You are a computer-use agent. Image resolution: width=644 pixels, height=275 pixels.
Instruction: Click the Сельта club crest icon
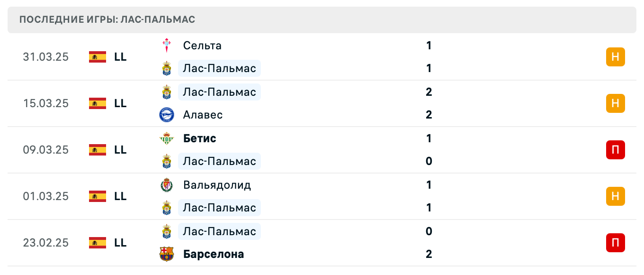pyautogui.click(x=166, y=46)
